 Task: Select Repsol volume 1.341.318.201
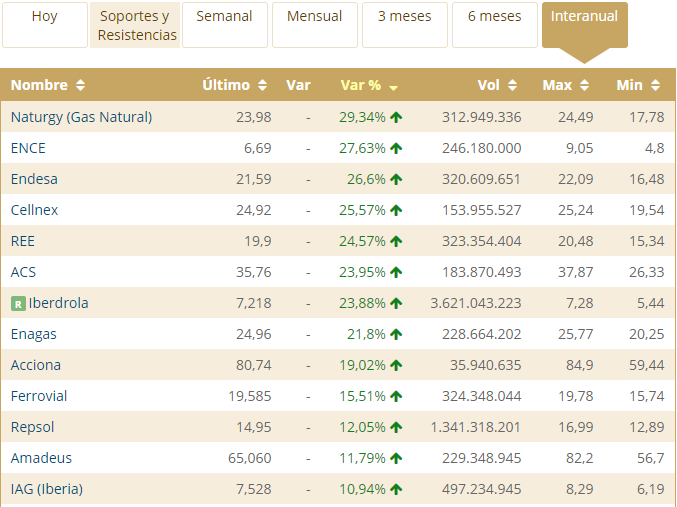pos(476,427)
